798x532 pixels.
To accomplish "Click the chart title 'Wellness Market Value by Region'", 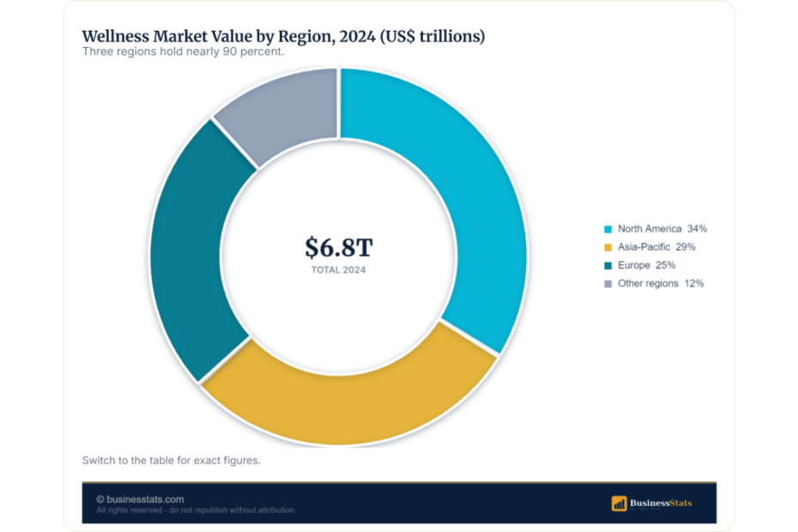I will pyautogui.click(x=283, y=36).
